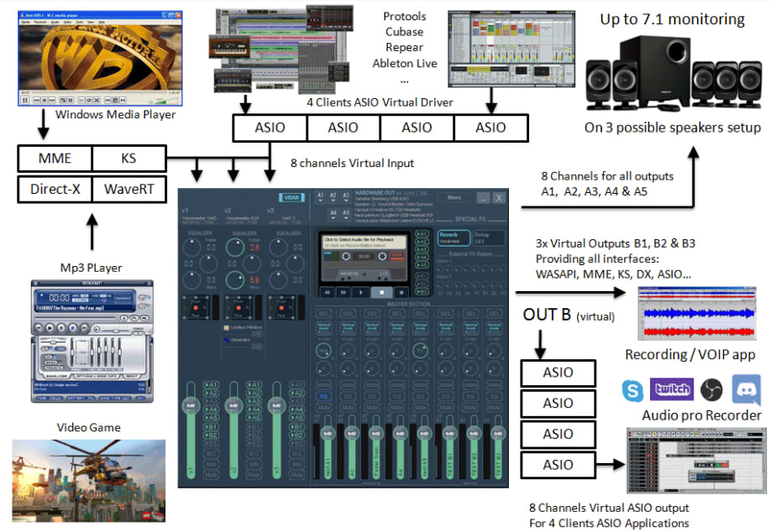
Task: Start recording with the cassette record button
Action: [x=401, y=292]
